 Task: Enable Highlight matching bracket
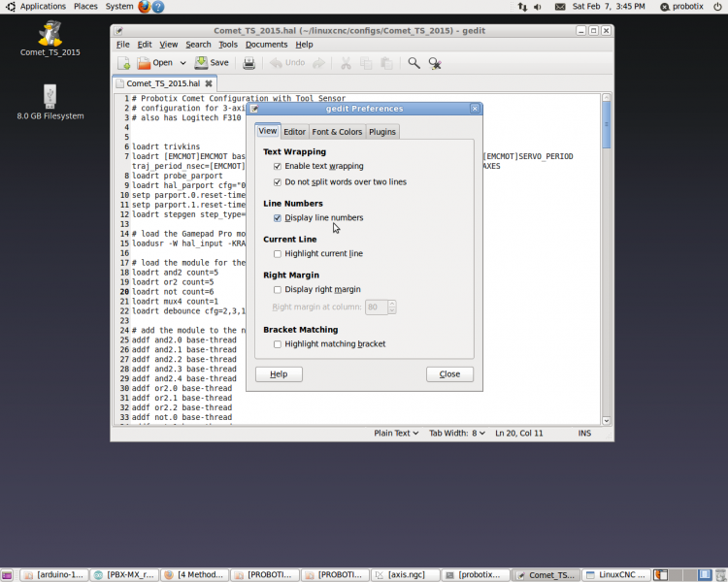click(x=278, y=344)
